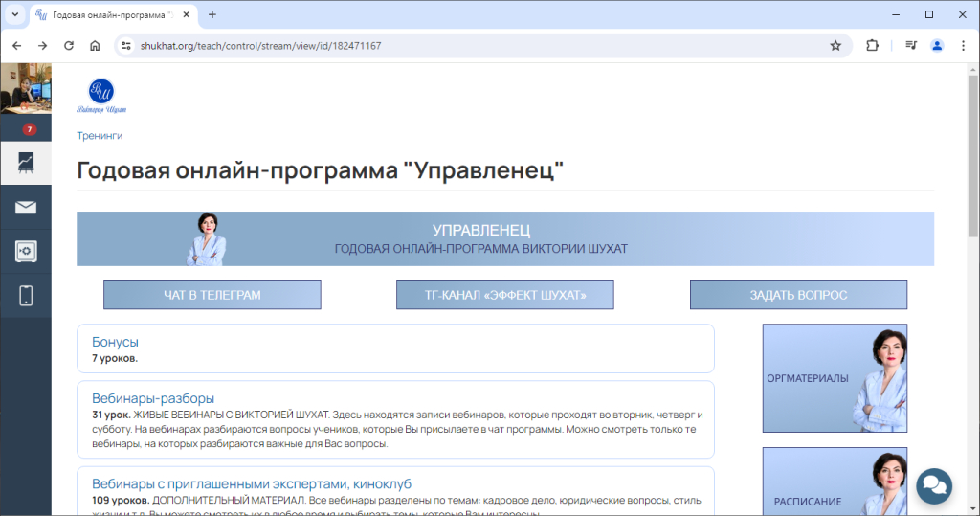980x516 pixels.
Task: Minimize the browser window
Action: tap(896, 14)
